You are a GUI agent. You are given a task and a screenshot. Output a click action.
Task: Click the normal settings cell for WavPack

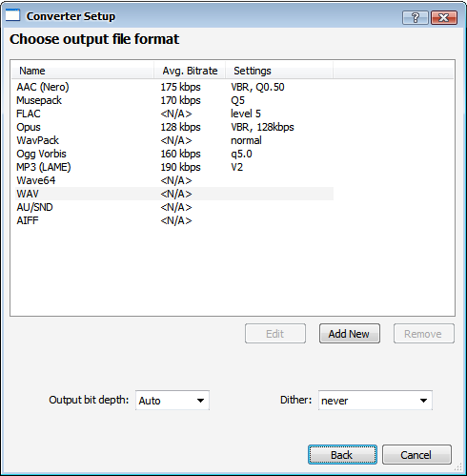coord(246,140)
